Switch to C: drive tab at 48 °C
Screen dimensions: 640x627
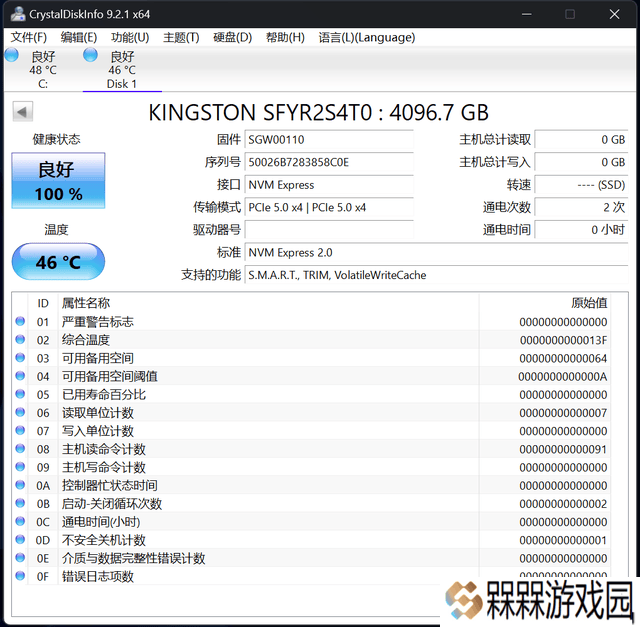point(43,70)
